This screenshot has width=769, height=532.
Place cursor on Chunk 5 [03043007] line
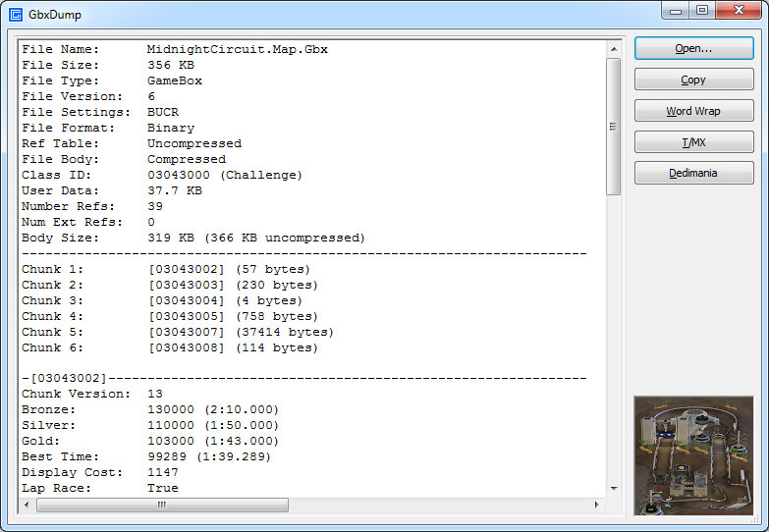pos(177,332)
